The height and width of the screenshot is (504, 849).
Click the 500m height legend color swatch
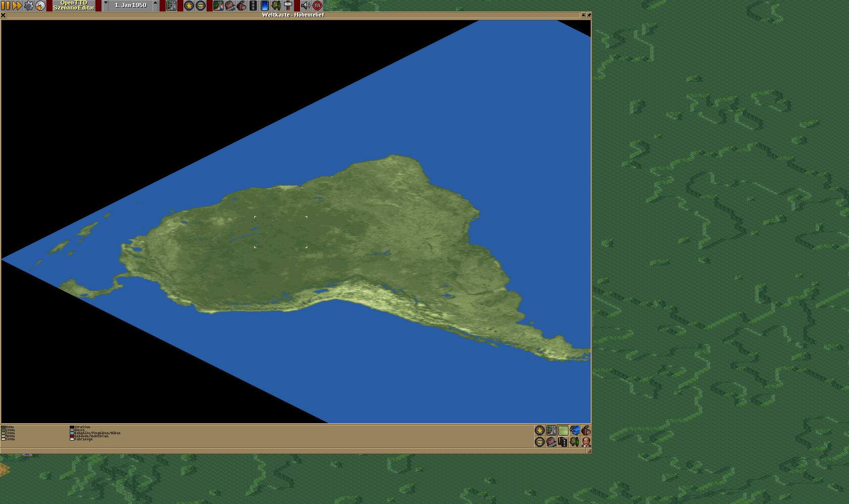coord(3,439)
